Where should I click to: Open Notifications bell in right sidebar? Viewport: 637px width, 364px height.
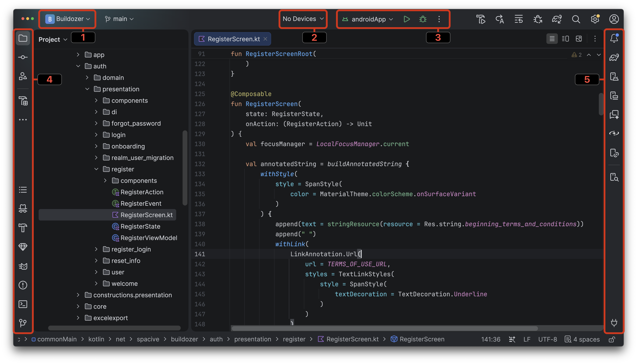(x=614, y=38)
